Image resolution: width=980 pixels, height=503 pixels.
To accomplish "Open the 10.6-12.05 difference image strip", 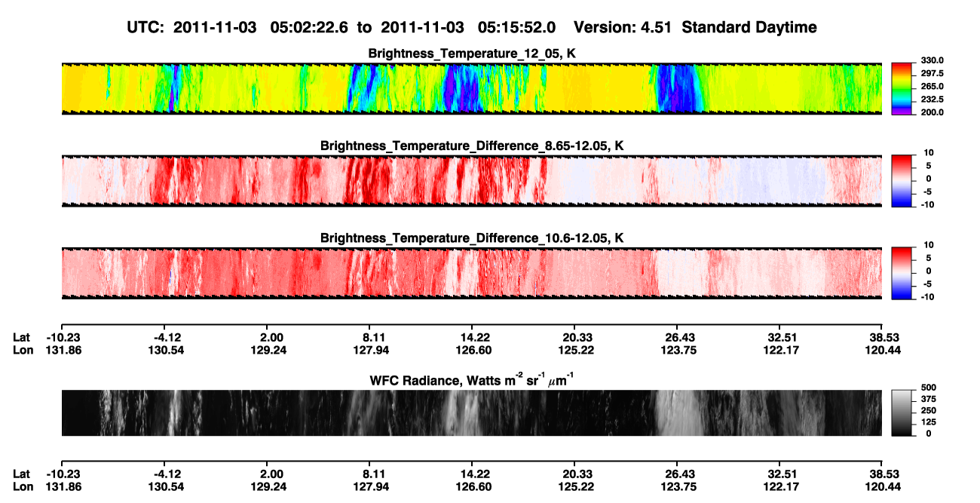I will pyautogui.click(x=472, y=273).
